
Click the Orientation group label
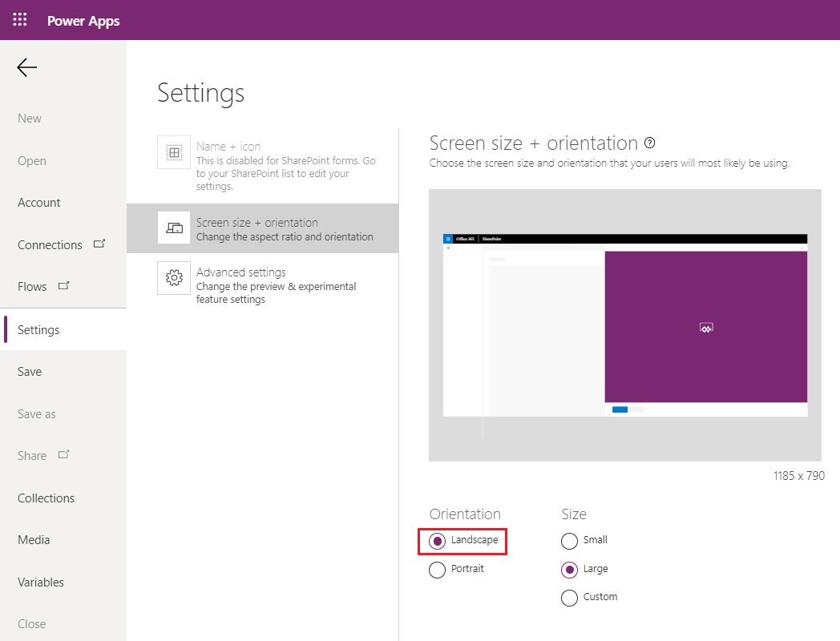click(x=465, y=514)
